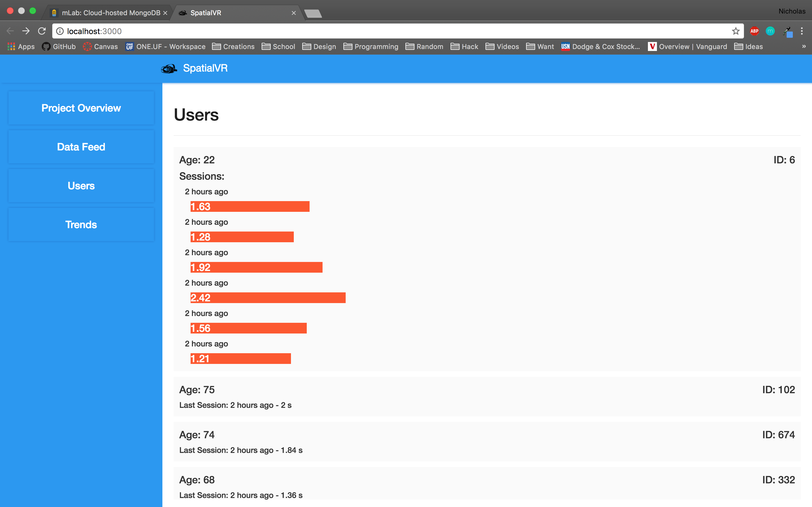The image size is (812, 507).
Task: Click the SpatialVR headset logo icon
Action: (169, 69)
